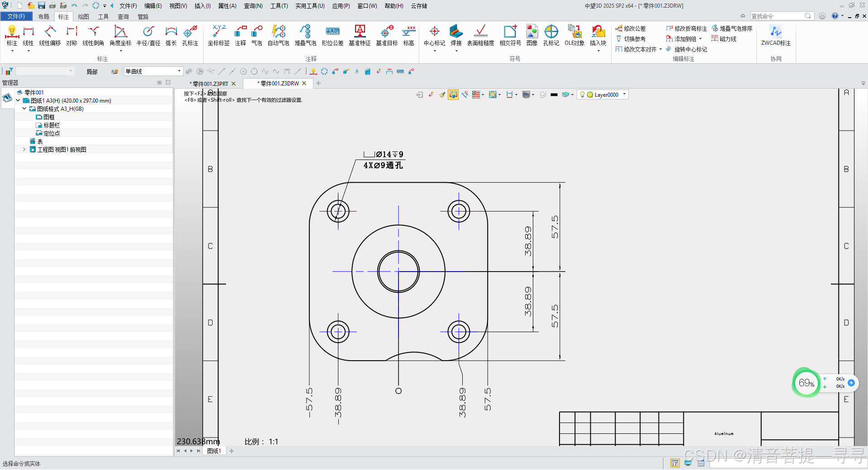Click the save icon in quick access toolbar
Image resolution: width=868 pixels, height=470 pixels.
pos(42,6)
